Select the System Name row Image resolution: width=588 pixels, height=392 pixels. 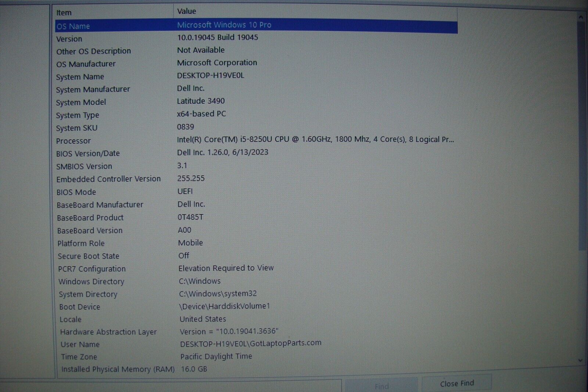pyautogui.click(x=257, y=76)
